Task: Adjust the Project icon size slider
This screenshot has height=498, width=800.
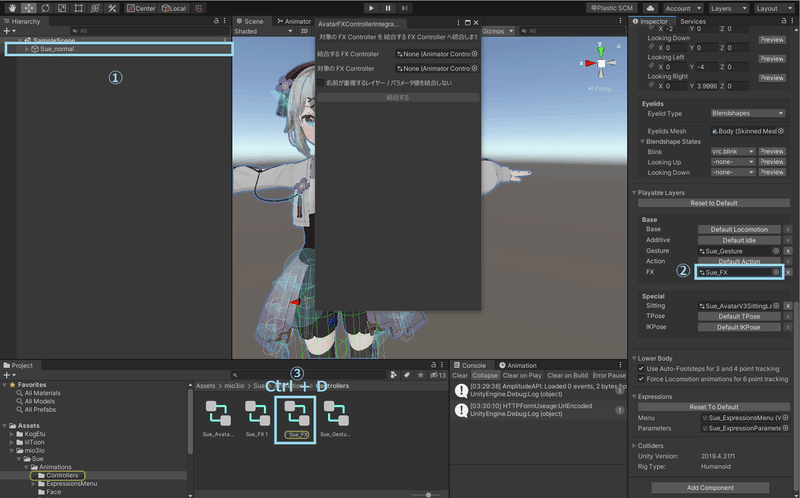Action: tap(428, 495)
